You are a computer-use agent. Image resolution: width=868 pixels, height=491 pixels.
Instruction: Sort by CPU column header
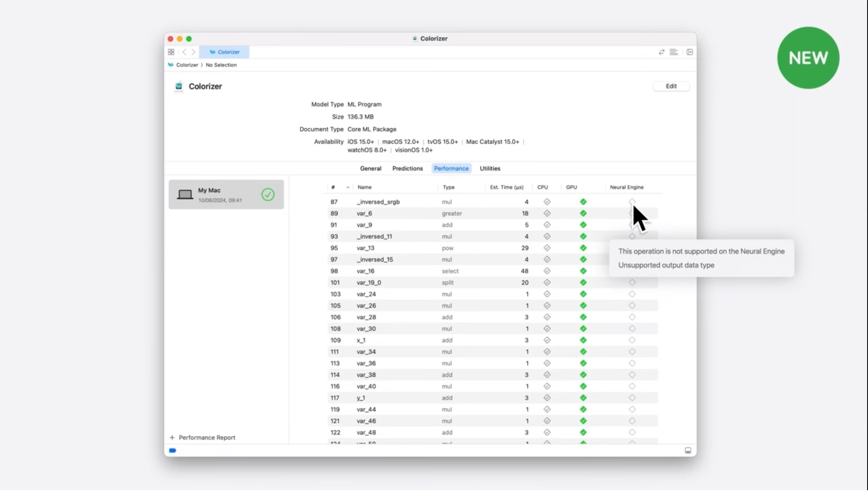tap(542, 187)
